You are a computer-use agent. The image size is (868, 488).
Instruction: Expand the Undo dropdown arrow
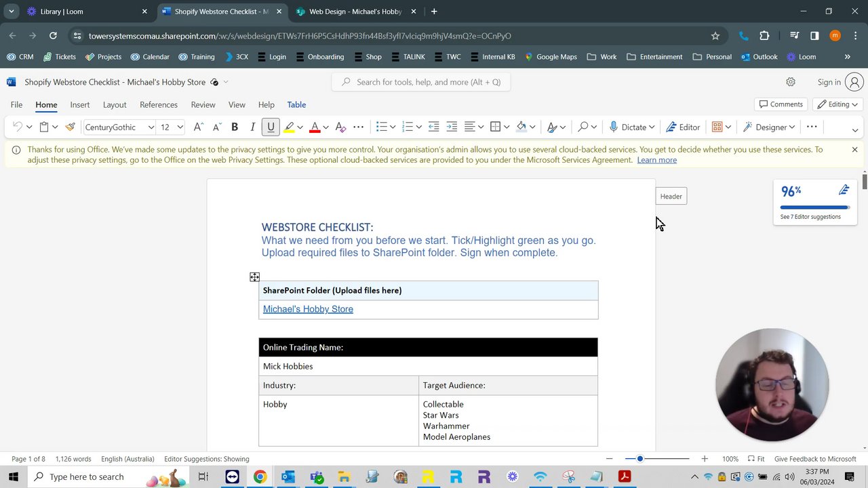click(29, 127)
